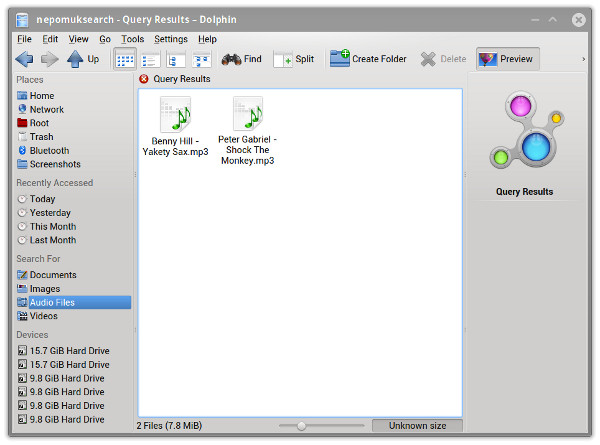Expand the toolbar overflow arrow
The width and height of the screenshot is (600, 445).
pos(583,59)
